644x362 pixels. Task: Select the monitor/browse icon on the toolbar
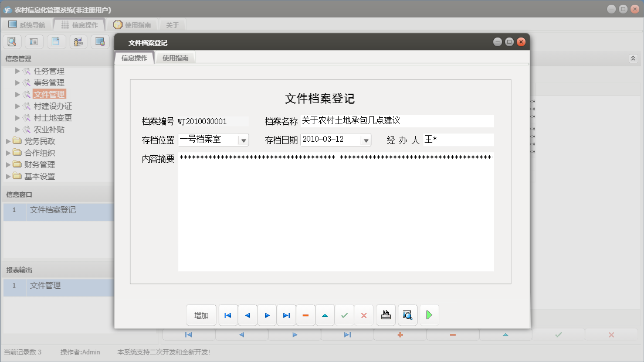(x=100, y=41)
